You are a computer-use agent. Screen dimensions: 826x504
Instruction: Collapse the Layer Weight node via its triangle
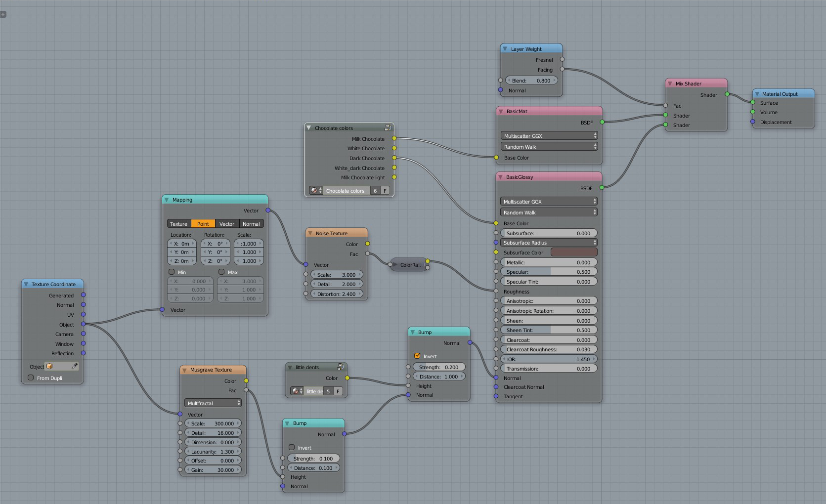pos(505,49)
